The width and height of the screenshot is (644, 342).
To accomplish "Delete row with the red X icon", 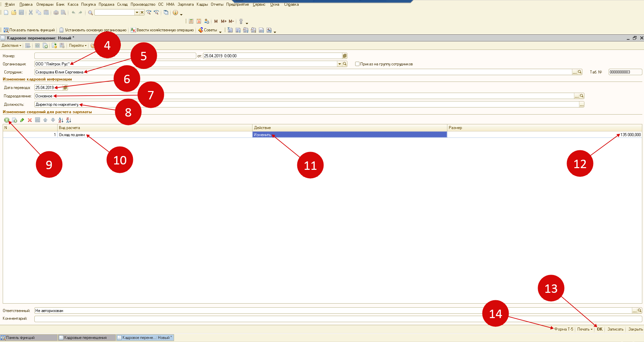I will click(30, 120).
